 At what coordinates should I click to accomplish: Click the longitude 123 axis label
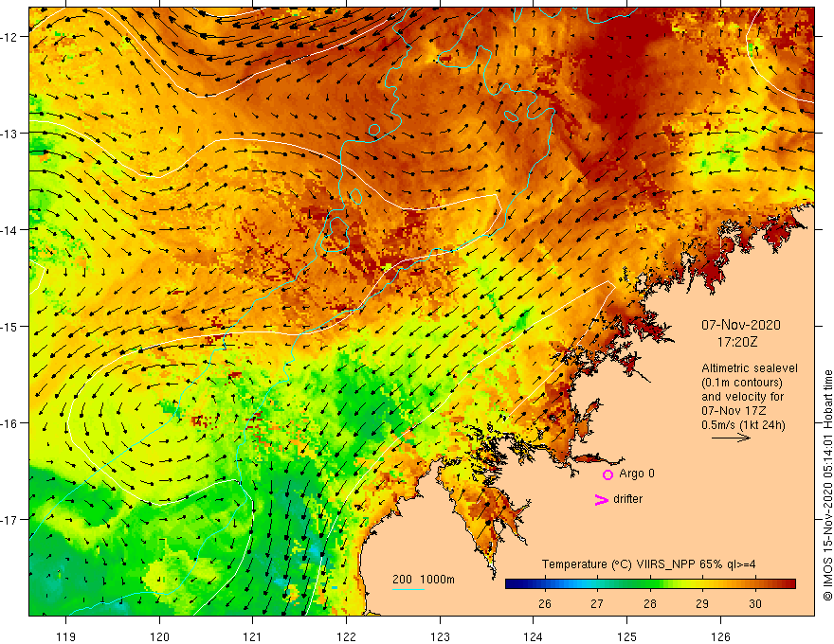coord(440,636)
